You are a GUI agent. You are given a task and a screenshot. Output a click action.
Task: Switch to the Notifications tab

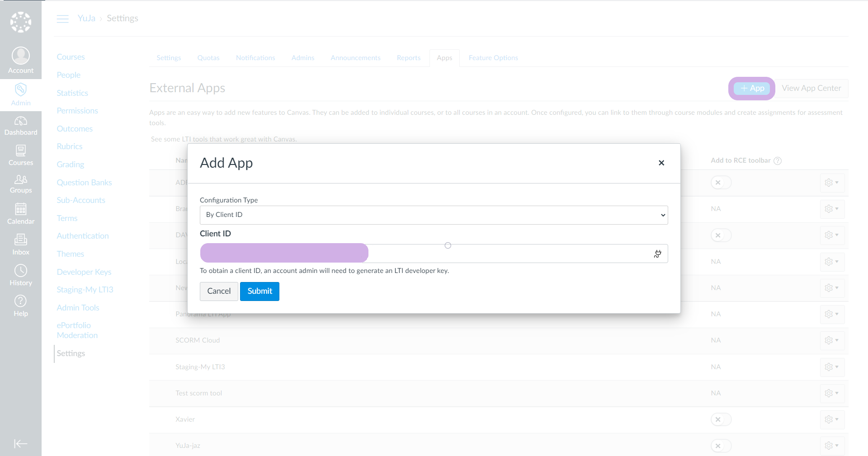coord(255,58)
